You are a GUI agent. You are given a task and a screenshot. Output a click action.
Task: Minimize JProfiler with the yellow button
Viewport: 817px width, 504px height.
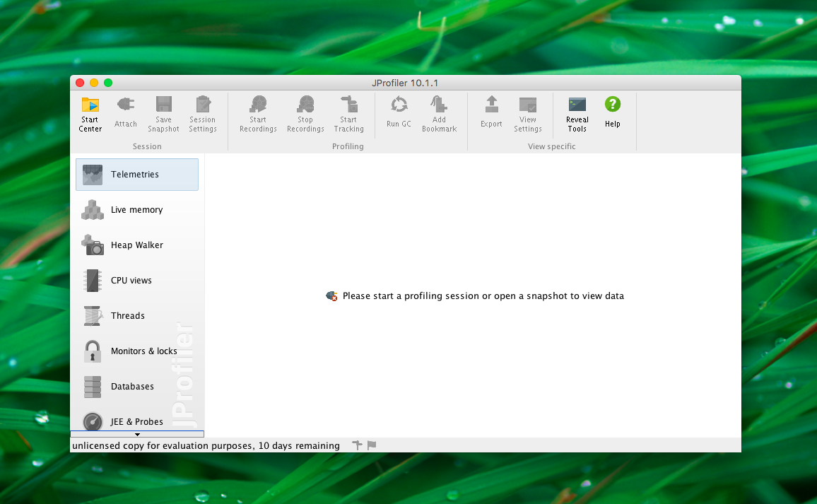[x=94, y=83]
